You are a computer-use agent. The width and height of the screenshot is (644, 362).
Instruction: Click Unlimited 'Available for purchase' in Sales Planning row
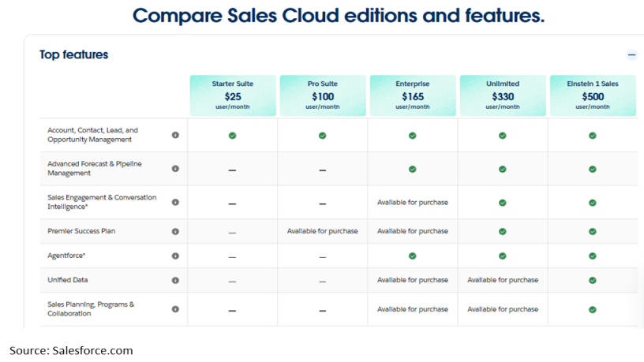[x=503, y=309]
